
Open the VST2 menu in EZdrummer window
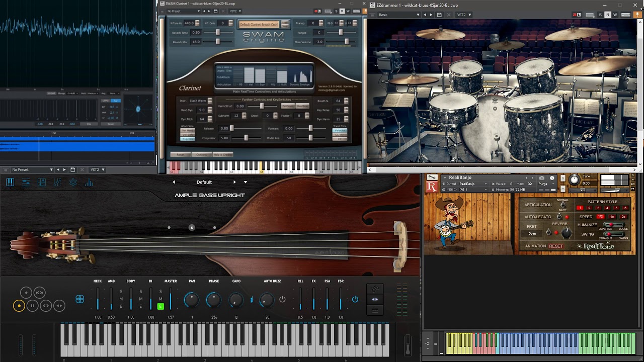click(x=463, y=15)
